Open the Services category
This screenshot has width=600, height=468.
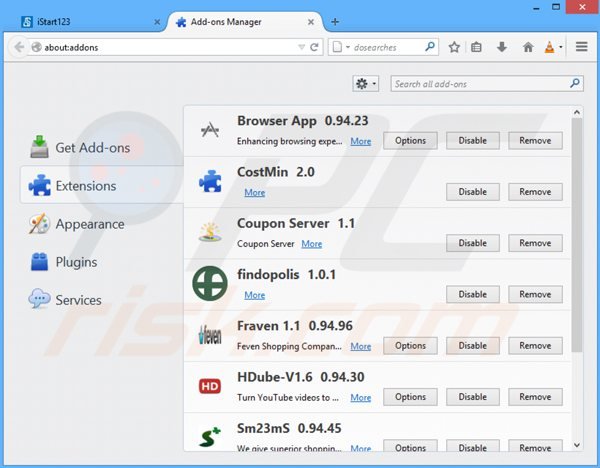[102, 300]
